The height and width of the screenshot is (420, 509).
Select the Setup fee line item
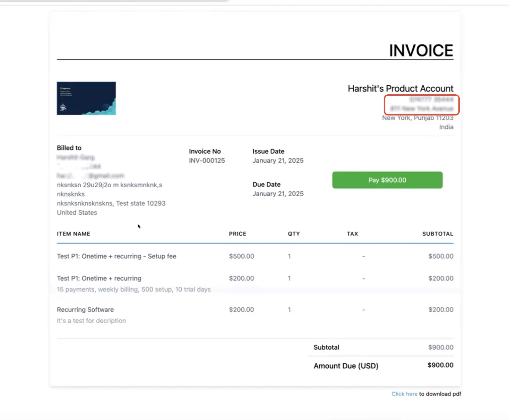(x=117, y=256)
